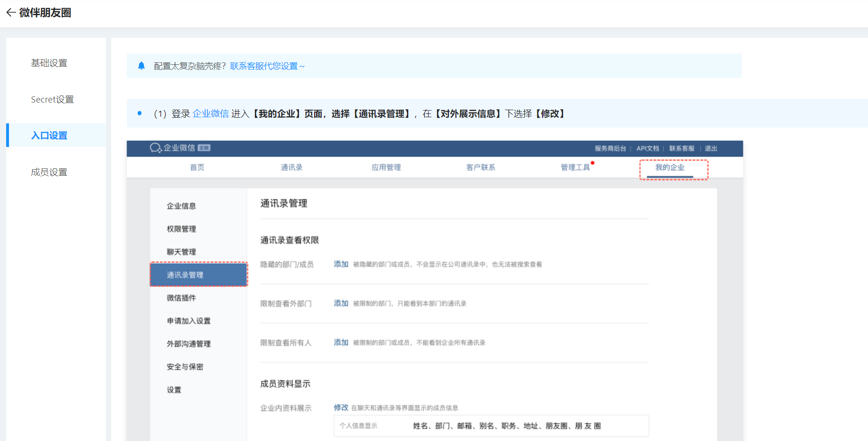Click 微信插件 in the tutorial side menu
868x441 pixels.
click(x=181, y=298)
